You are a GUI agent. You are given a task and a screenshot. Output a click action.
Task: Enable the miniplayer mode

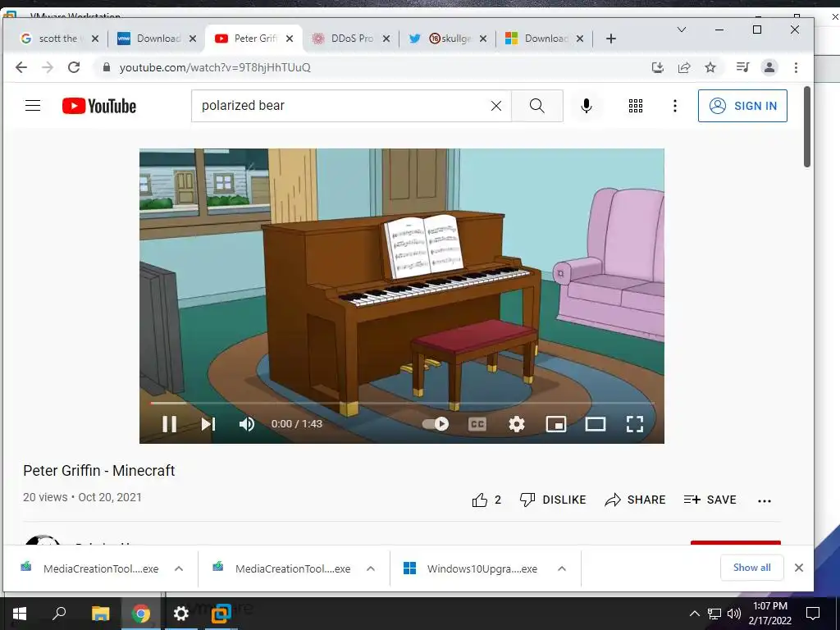(556, 424)
